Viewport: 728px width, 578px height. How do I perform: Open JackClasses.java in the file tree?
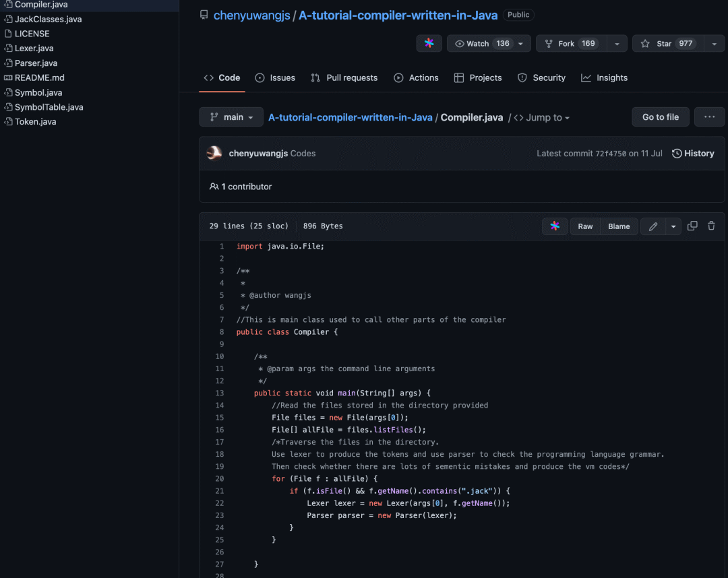pyautogui.click(x=49, y=20)
